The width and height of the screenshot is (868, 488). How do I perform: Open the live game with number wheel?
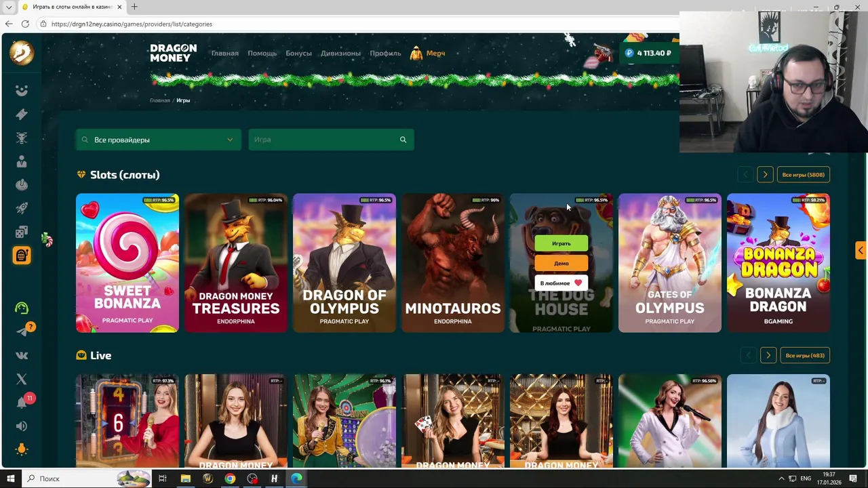click(127, 421)
